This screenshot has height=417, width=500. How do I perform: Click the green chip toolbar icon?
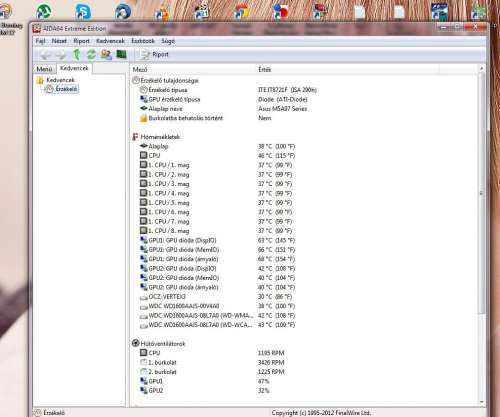[x=121, y=54]
